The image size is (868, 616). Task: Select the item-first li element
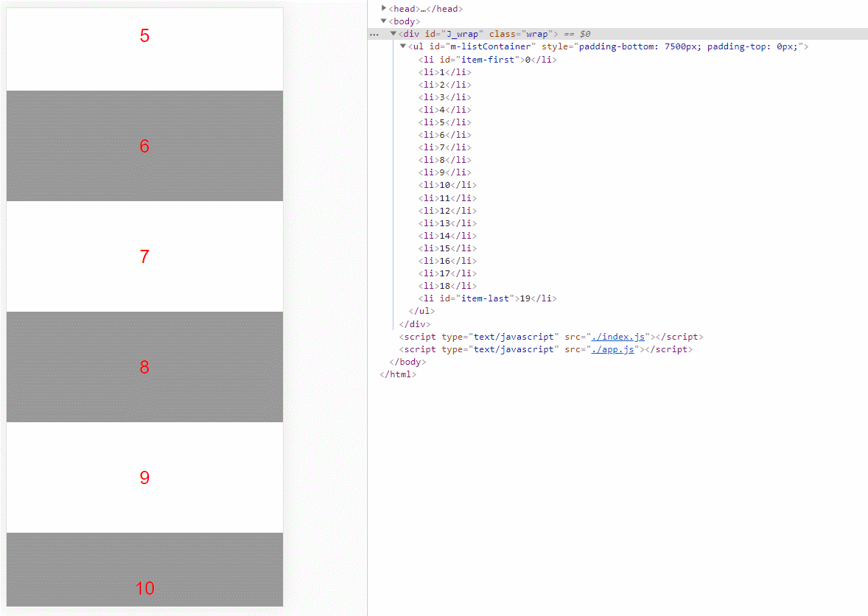point(487,59)
